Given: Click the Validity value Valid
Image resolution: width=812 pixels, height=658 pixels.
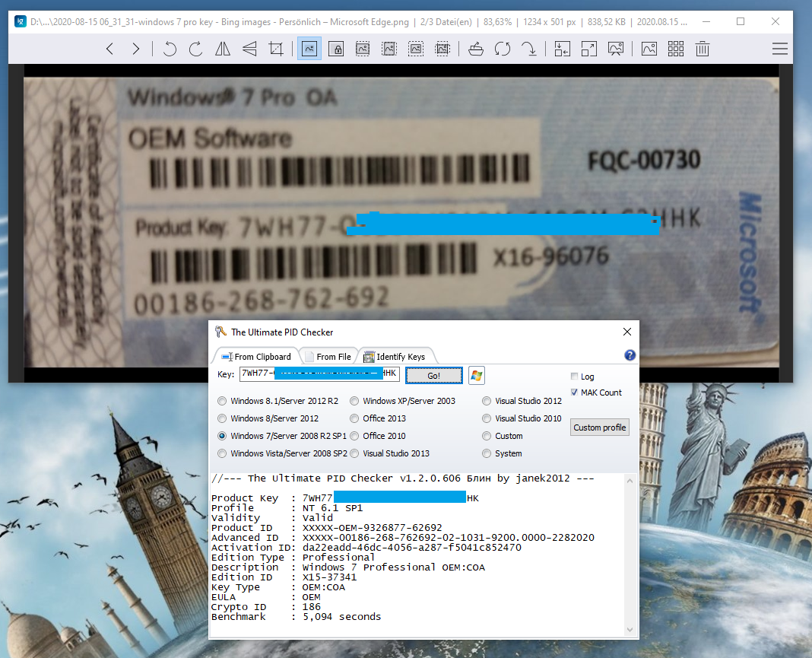Looking at the screenshot, I should [318, 518].
